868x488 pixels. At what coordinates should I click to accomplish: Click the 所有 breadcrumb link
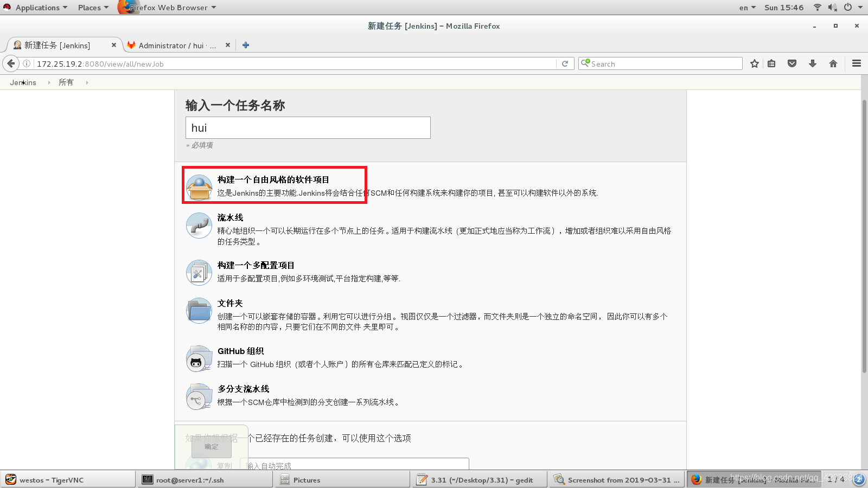click(66, 82)
